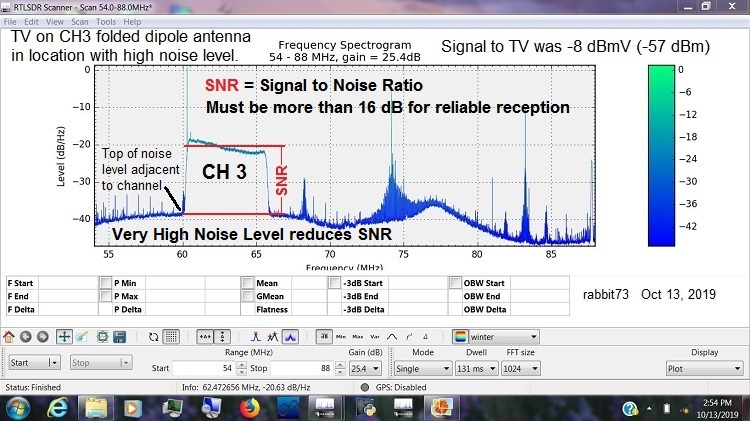The image size is (750, 421).
Task: Open the FFT size dropdown
Action: tap(525, 368)
